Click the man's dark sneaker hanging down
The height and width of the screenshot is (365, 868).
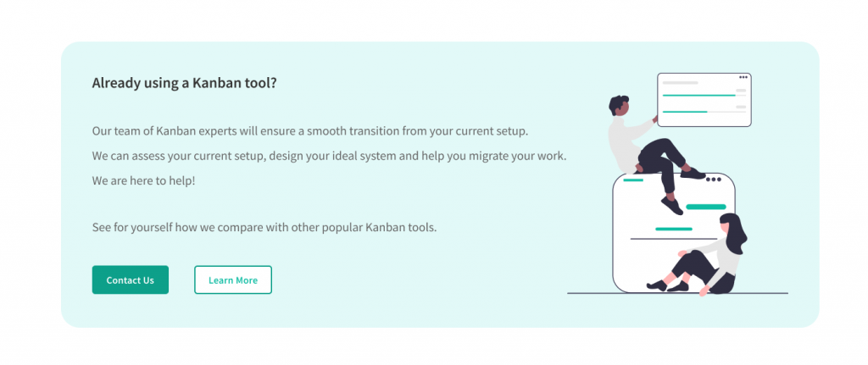(x=671, y=206)
